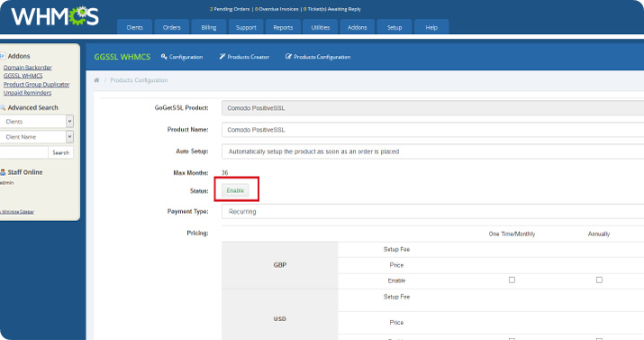644x340 pixels.
Task: Click the Product Name input field
Action: [432, 130]
